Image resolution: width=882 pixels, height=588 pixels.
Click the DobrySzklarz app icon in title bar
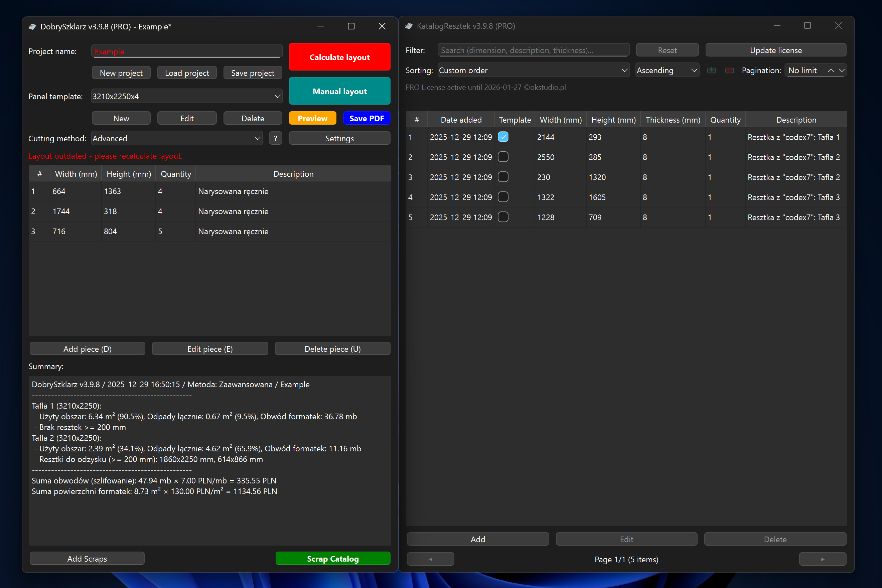[32, 26]
